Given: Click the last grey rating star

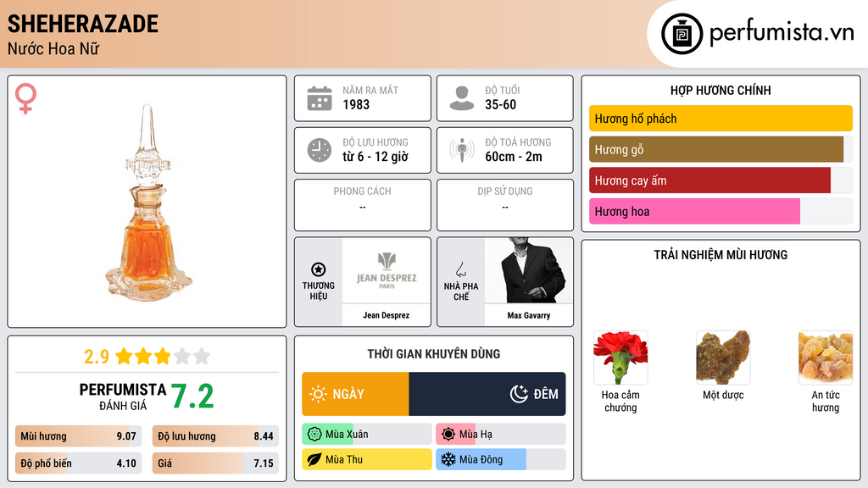Looking at the screenshot, I should tap(202, 356).
